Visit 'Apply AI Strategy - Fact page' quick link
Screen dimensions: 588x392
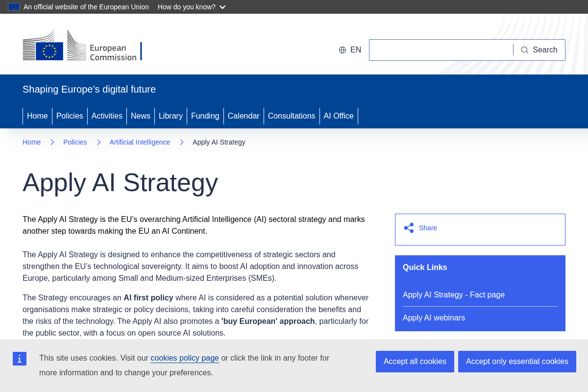pyautogui.click(x=454, y=294)
